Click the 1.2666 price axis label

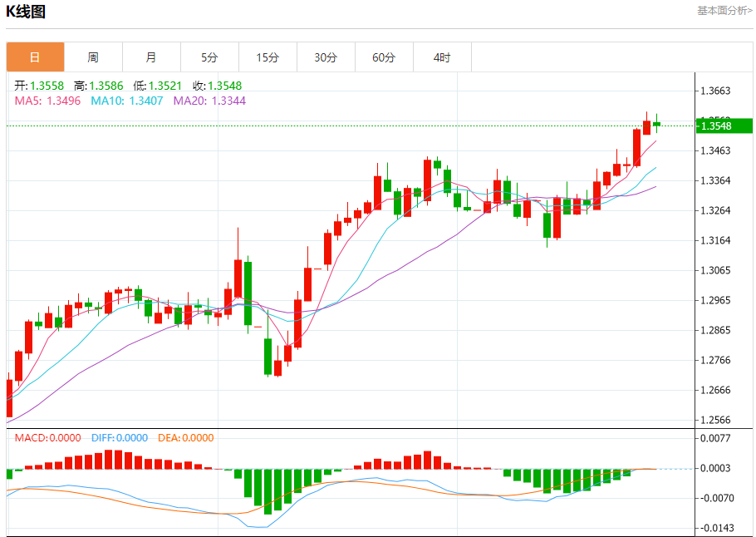pyautogui.click(x=716, y=391)
